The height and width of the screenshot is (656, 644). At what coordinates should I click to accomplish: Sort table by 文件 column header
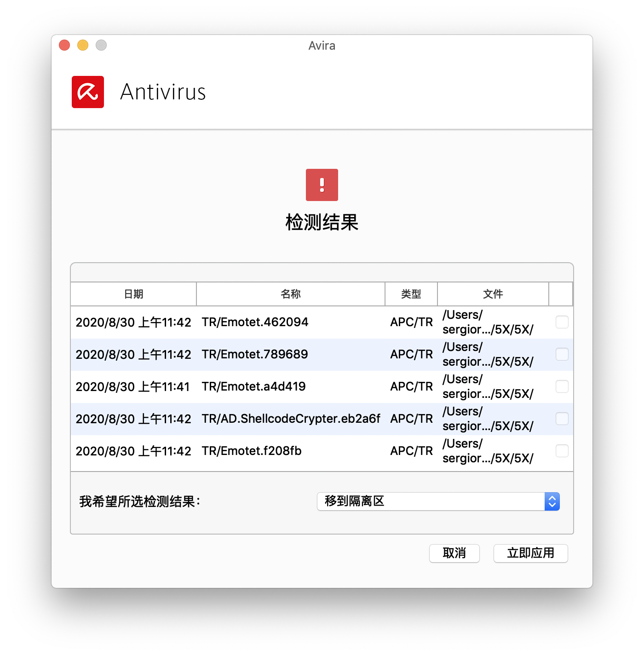(x=493, y=294)
